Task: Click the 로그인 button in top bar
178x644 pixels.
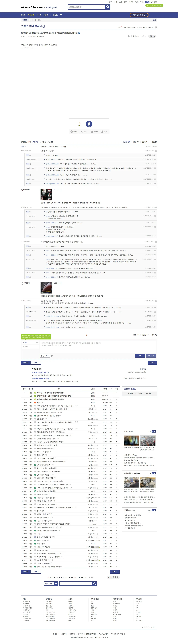Action: pyautogui.click(x=147, y=2)
